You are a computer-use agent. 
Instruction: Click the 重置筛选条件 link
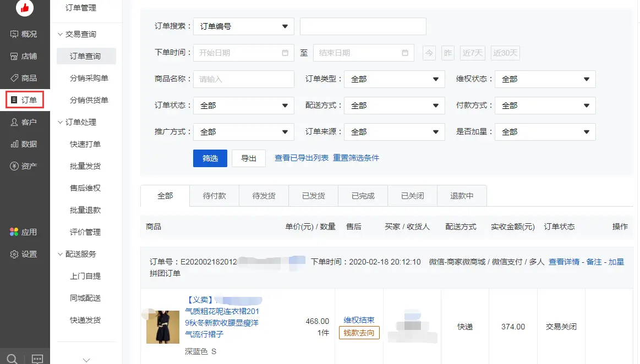coord(355,158)
